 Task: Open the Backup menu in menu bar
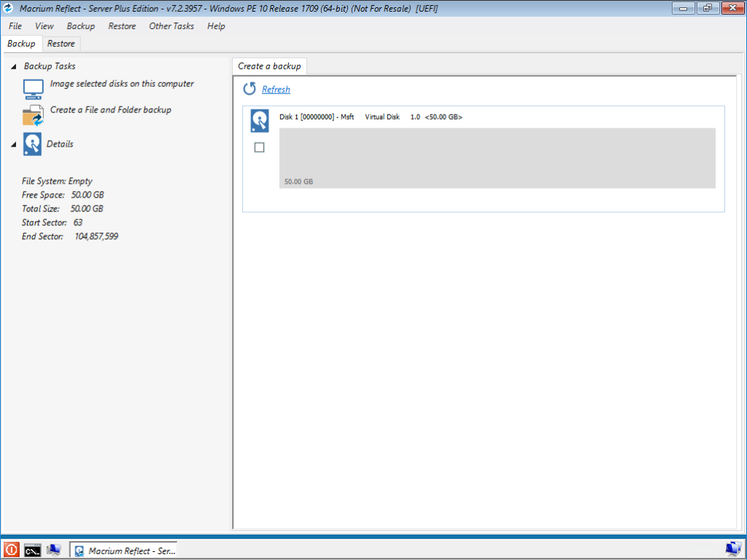81,26
